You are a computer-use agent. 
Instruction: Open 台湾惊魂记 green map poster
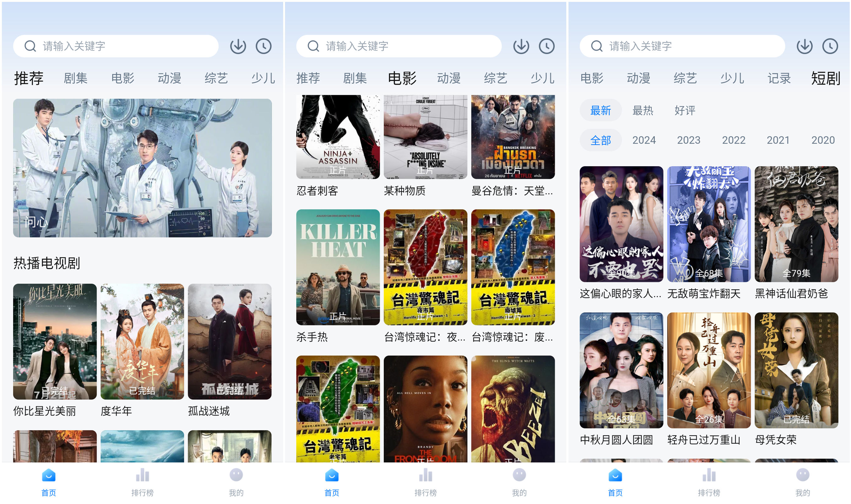pos(338,409)
